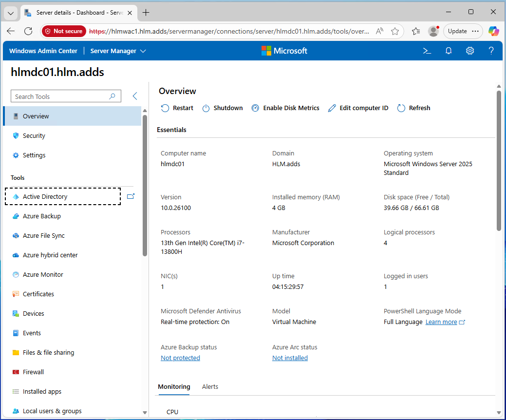506x420 pixels.
Task: Open the Not protected Azure Backup link
Action: point(180,358)
